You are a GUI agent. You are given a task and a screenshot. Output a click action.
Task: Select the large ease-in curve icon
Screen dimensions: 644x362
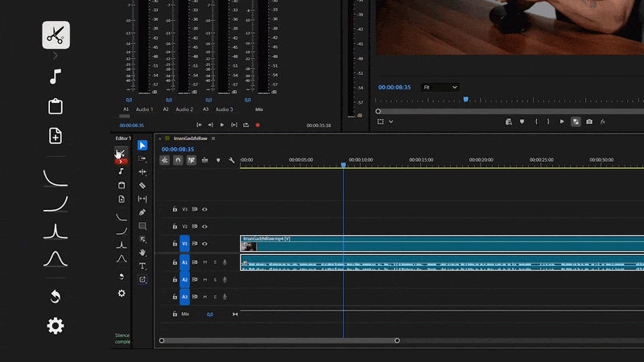56,204
